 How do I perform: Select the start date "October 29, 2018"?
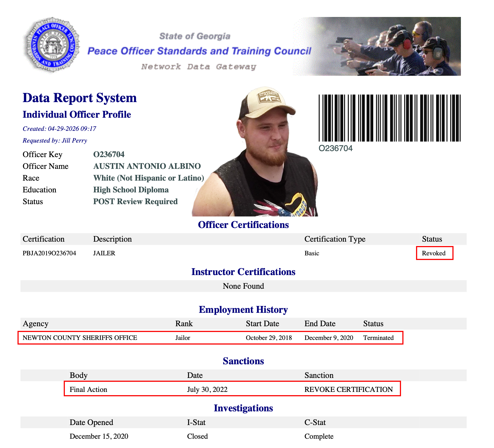point(269,338)
